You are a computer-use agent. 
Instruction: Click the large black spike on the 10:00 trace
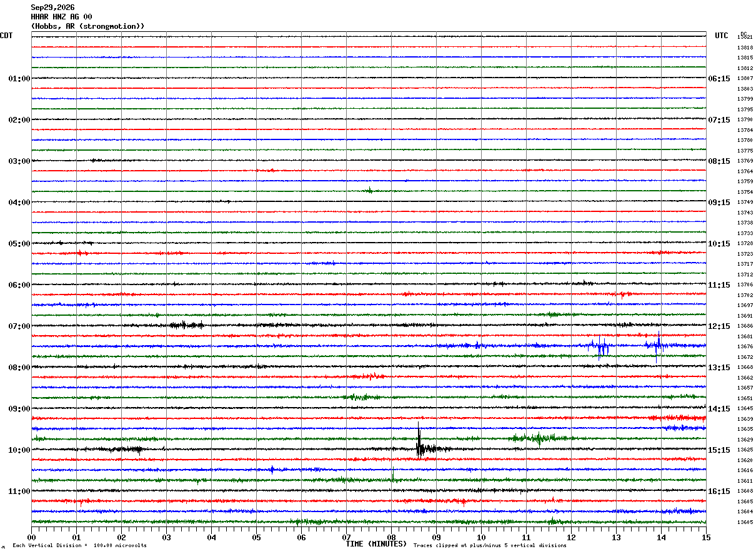click(420, 441)
